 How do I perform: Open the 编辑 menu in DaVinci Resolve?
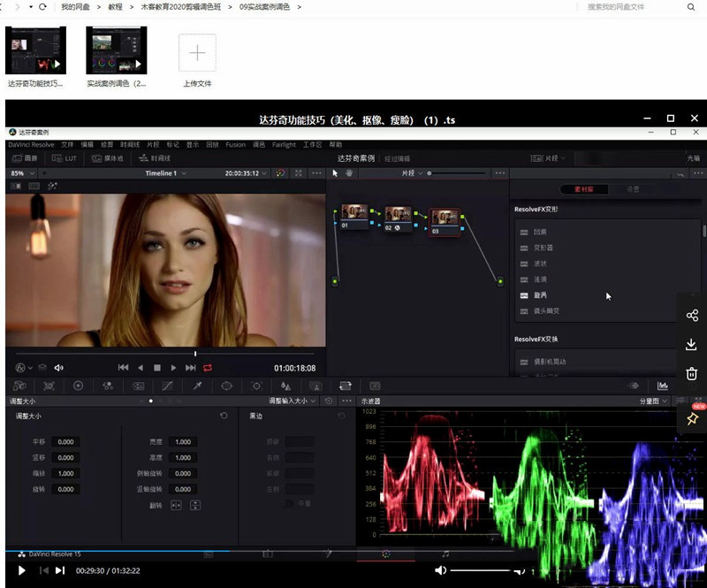(x=87, y=144)
